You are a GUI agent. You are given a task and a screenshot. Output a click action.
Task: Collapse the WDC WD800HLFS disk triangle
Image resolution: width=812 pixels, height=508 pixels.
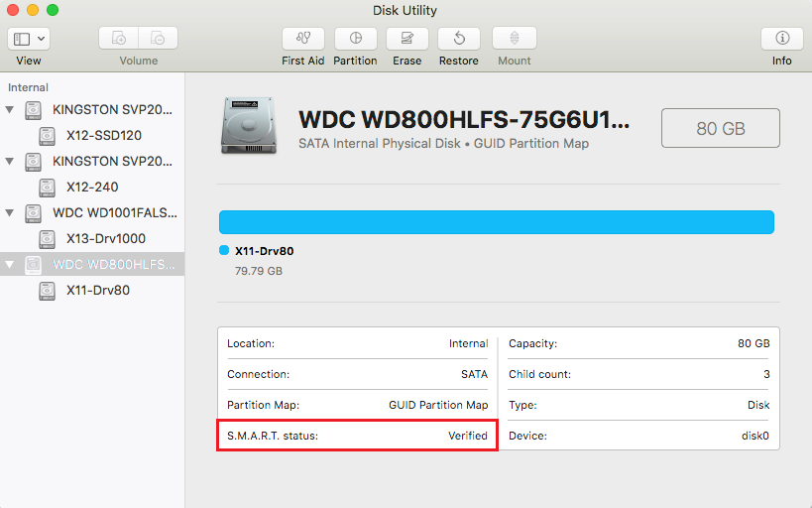9,264
